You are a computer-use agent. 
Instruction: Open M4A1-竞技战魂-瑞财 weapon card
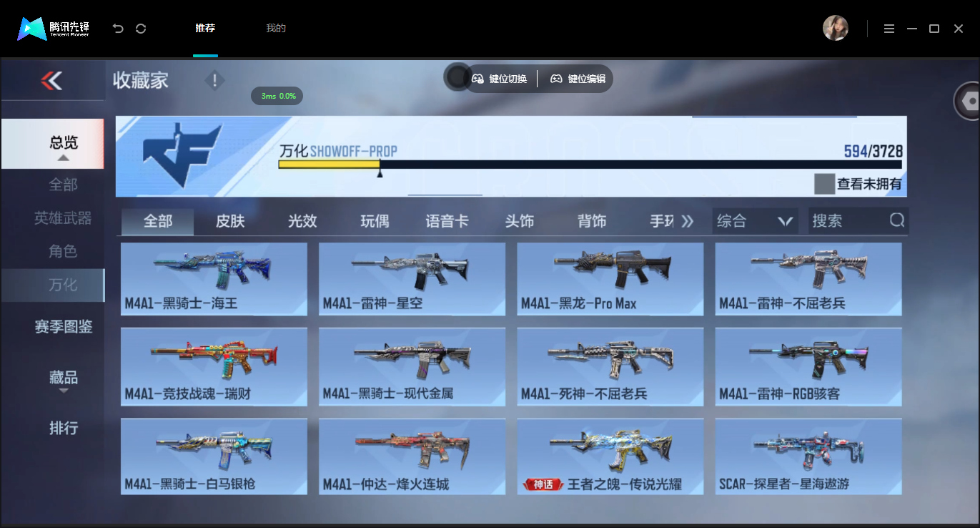(214, 367)
